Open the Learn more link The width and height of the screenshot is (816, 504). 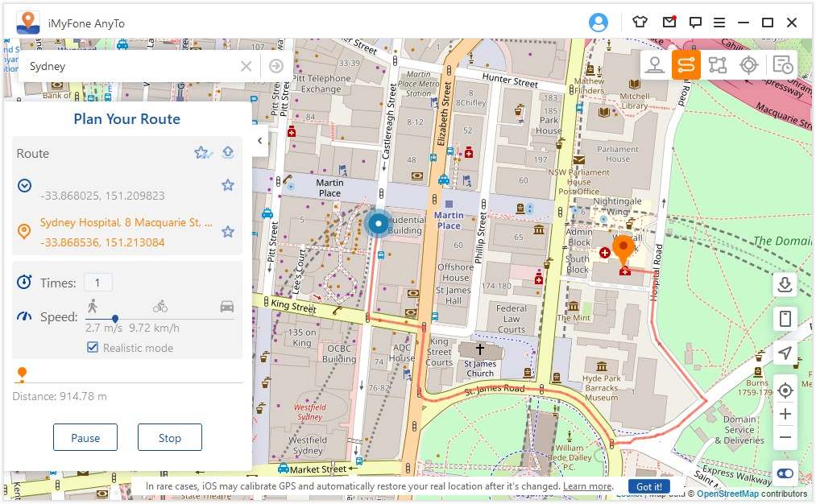(587, 486)
